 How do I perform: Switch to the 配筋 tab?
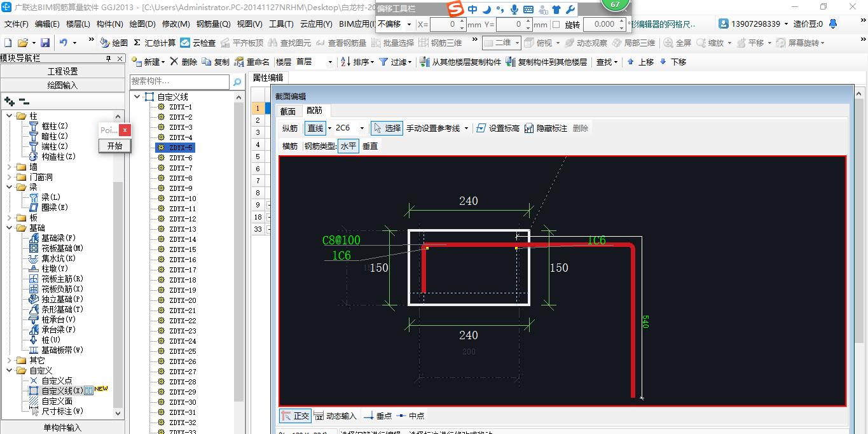click(x=314, y=111)
